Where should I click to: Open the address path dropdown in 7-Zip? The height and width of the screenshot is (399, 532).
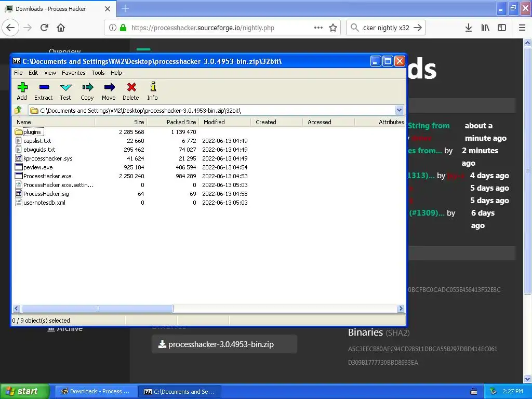399,110
